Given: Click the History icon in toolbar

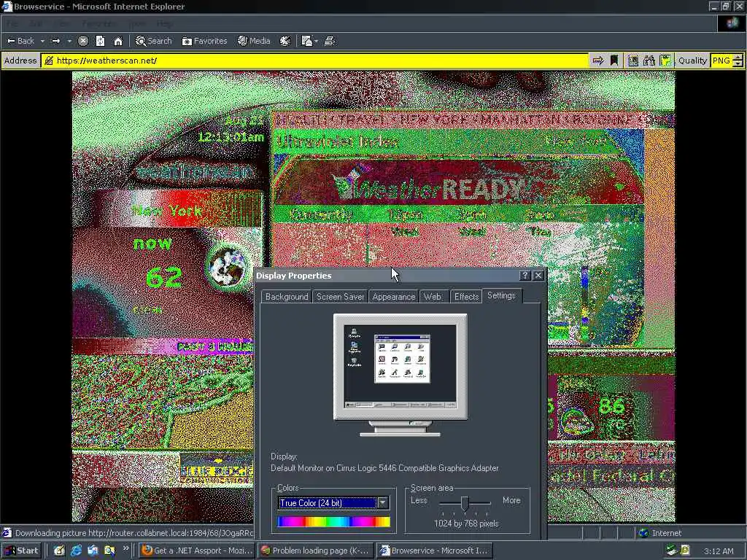Looking at the screenshot, I should [285, 41].
